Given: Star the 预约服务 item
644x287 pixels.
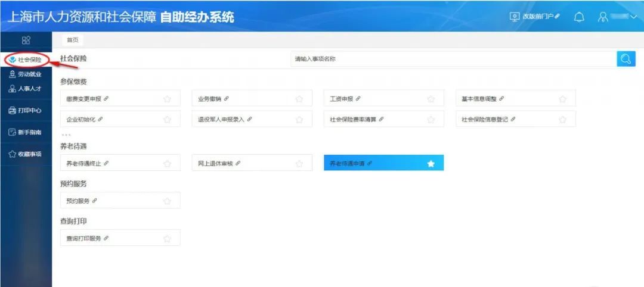Looking at the screenshot, I should tap(167, 201).
